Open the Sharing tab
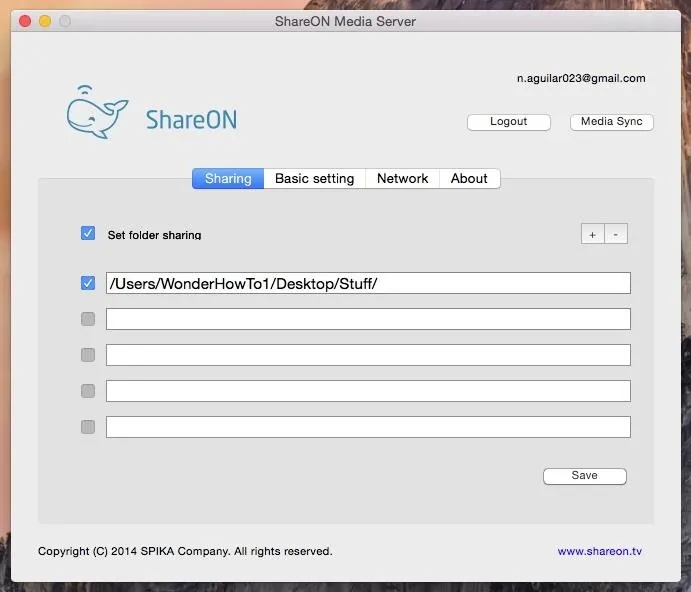This screenshot has width=691, height=592. pyautogui.click(x=228, y=179)
